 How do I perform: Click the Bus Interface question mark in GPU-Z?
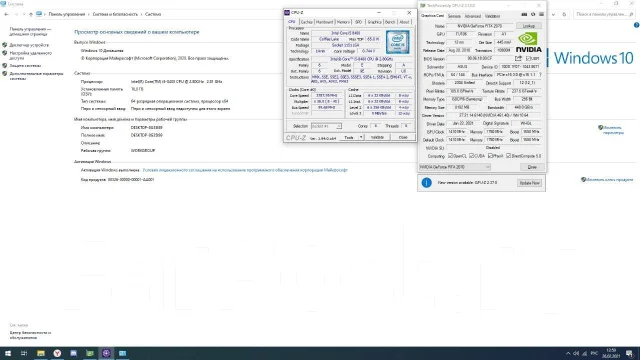tap(540, 75)
